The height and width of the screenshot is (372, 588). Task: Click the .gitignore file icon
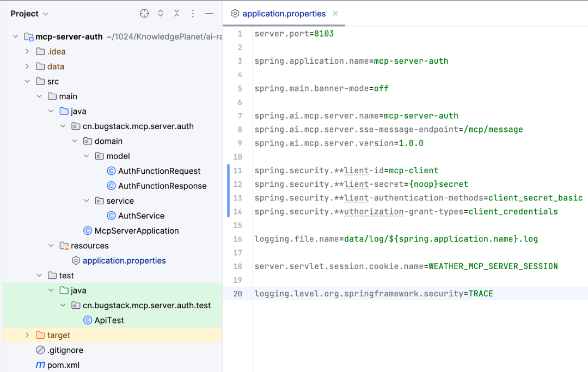pos(40,350)
